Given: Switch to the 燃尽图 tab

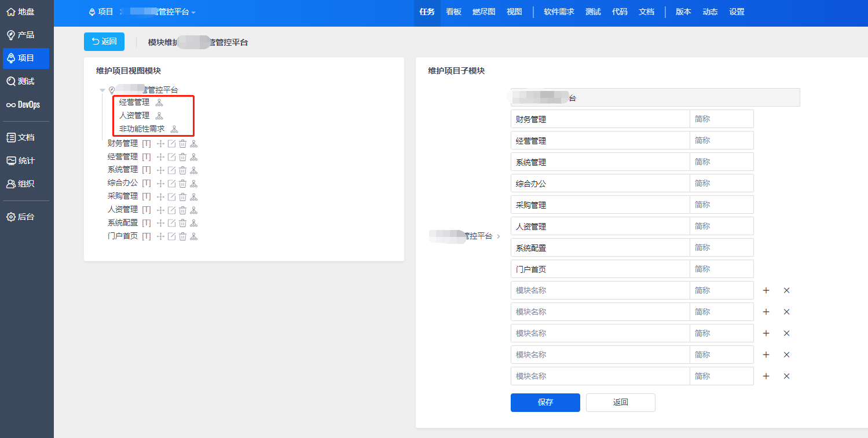Looking at the screenshot, I should pyautogui.click(x=484, y=12).
